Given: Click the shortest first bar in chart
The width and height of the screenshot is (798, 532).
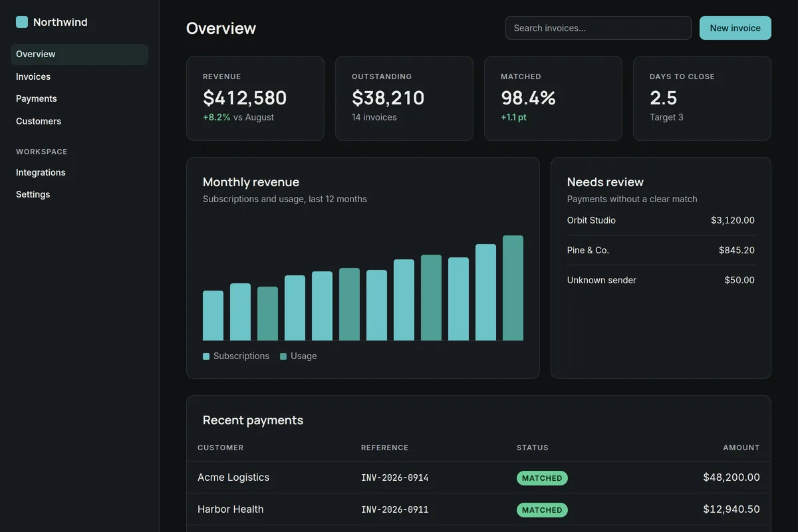Looking at the screenshot, I should pyautogui.click(x=213, y=316).
